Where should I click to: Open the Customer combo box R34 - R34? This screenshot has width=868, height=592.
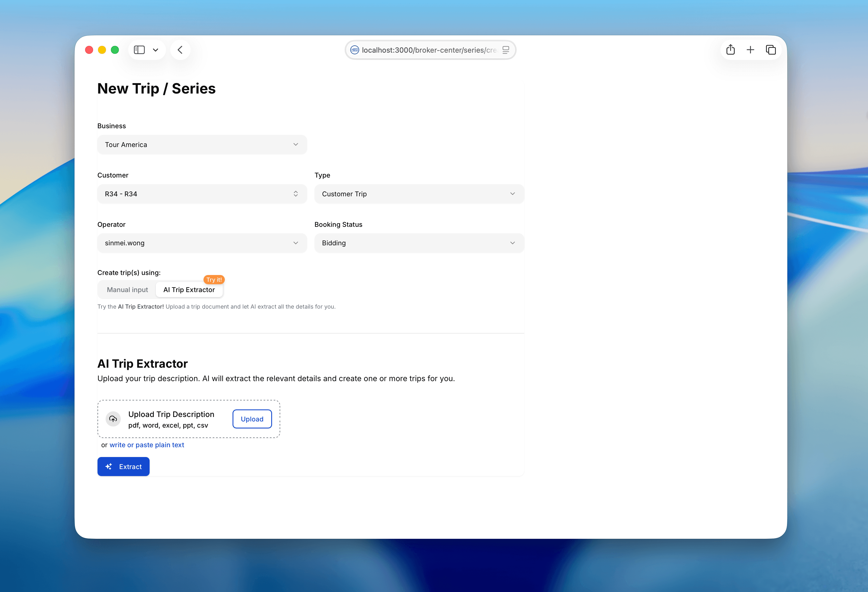pyautogui.click(x=202, y=194)
